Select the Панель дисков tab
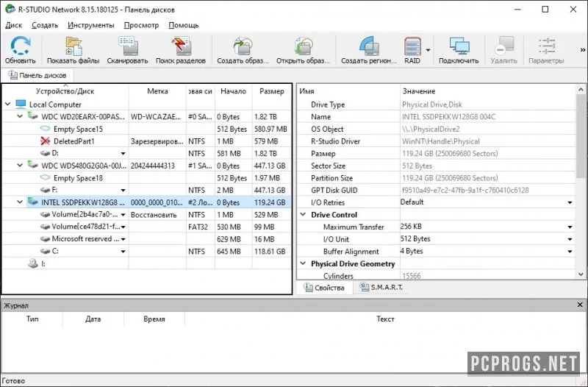This screenshot has width=588, height=387. tap(37, 75)
